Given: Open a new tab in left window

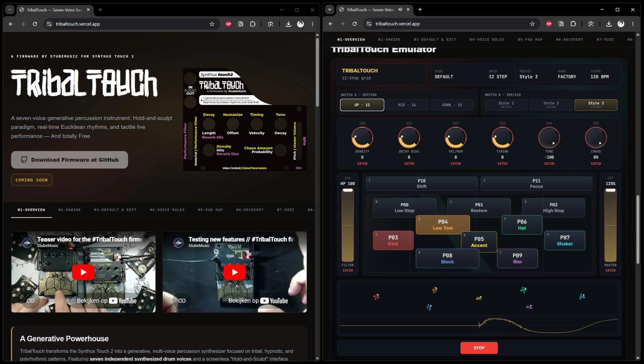Looking at the screenshot, I should pyautogui.click(x=100, y=10).
